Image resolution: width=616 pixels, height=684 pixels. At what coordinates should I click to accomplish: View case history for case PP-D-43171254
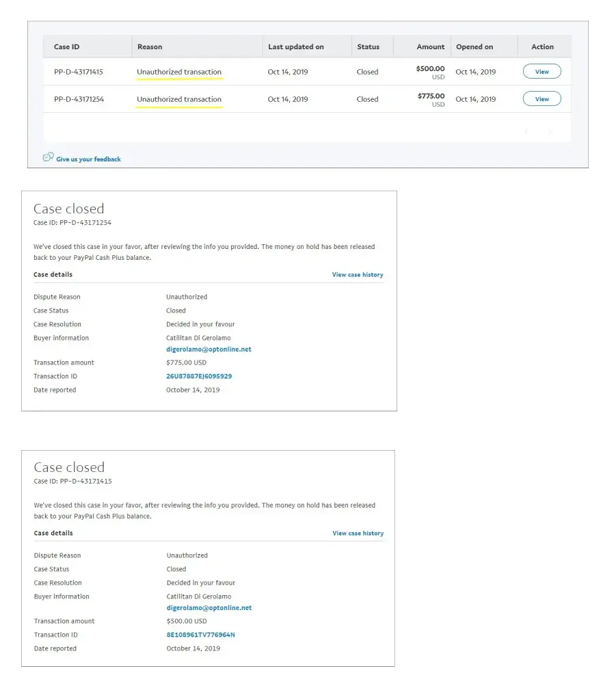point(358,275)
